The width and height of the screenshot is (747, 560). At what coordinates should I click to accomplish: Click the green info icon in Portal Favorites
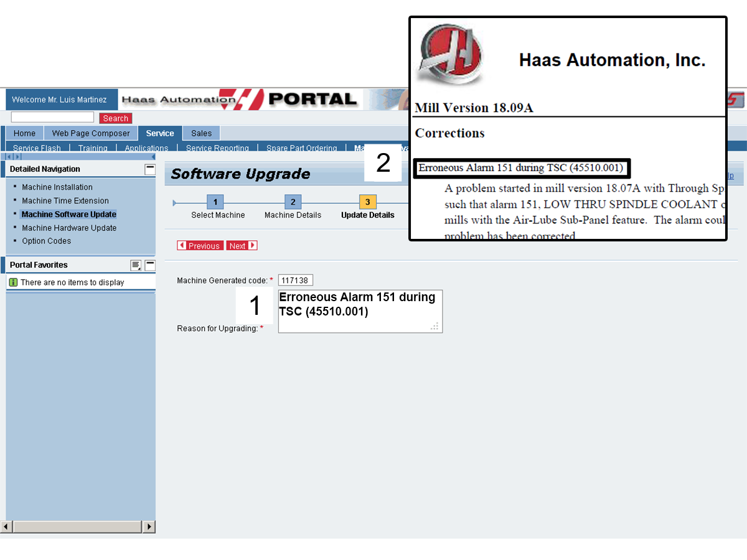pyautogui.click(x=14, y=282)
